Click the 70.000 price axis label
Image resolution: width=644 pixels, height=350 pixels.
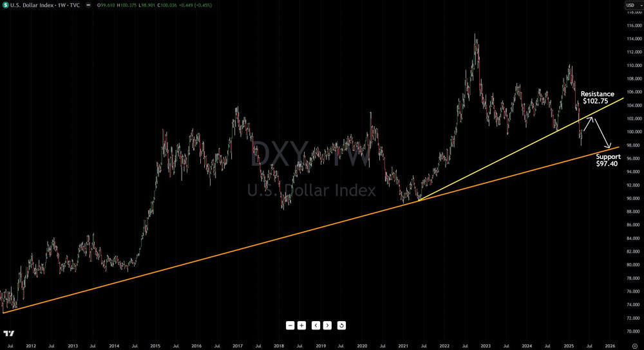pyautogui.click(x=634, y=331)
